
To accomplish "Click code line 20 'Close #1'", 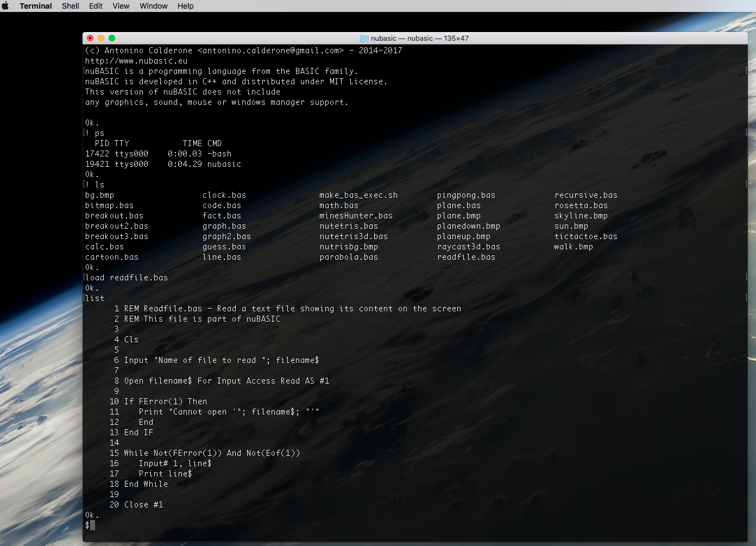I will click(136, 505).
